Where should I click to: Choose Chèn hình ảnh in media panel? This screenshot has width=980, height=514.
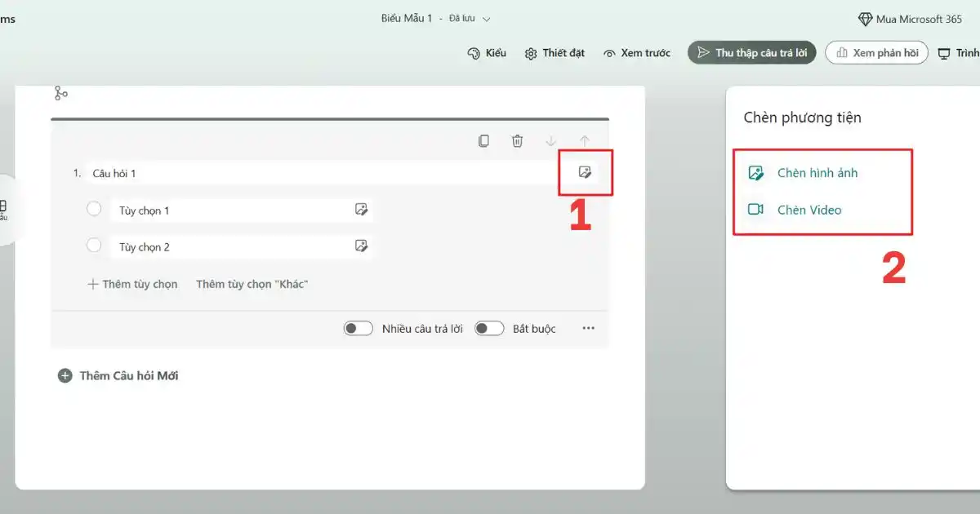click(x=803, y=173)
